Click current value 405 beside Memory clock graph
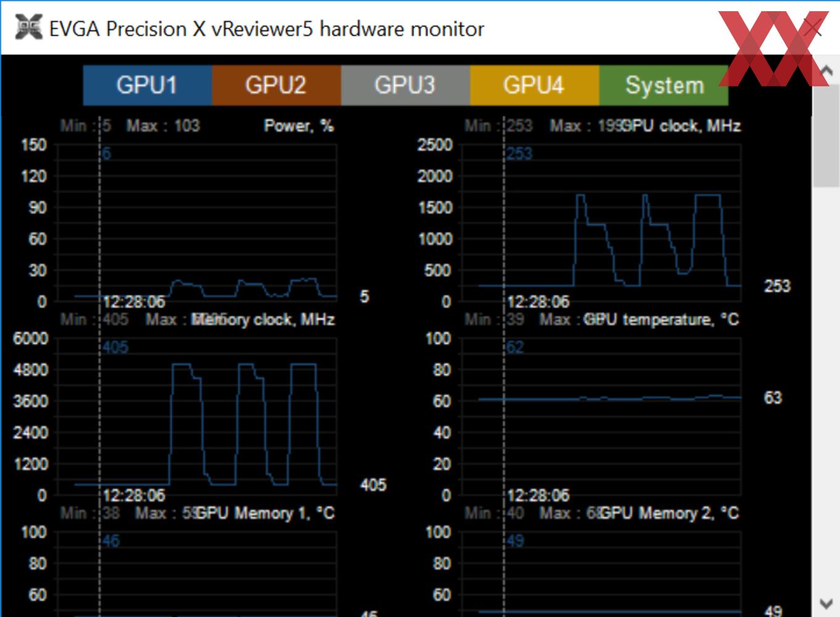 (x=373, y=485)
